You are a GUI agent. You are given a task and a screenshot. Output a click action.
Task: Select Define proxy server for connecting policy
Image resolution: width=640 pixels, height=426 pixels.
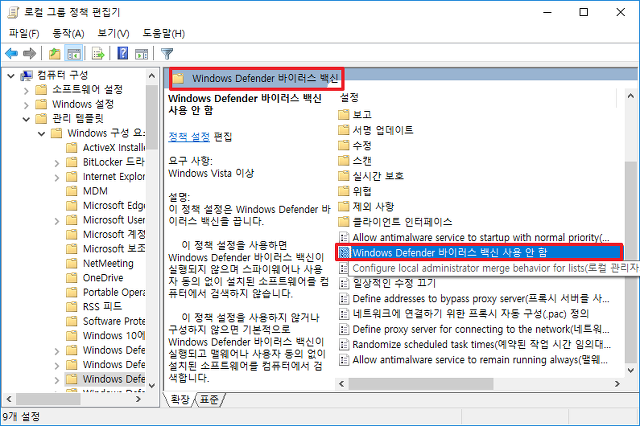click(474, 329)
